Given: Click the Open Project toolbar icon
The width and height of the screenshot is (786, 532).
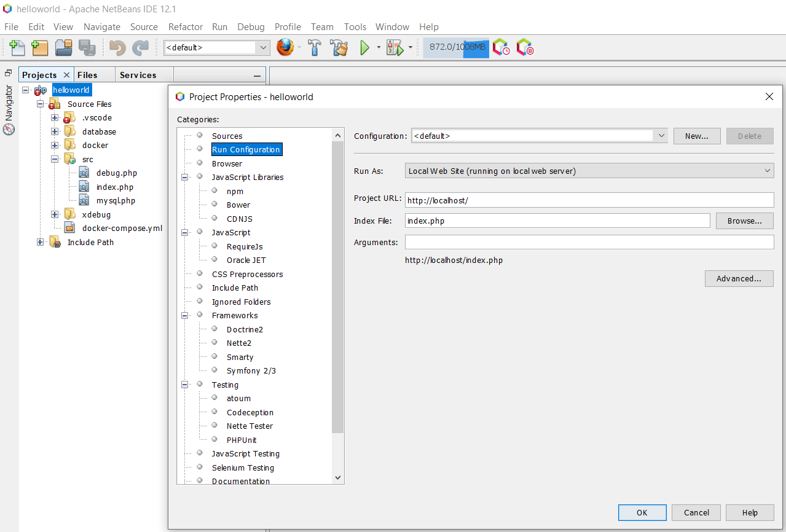Looking at the screenshot, I should [x=64, y=47].
